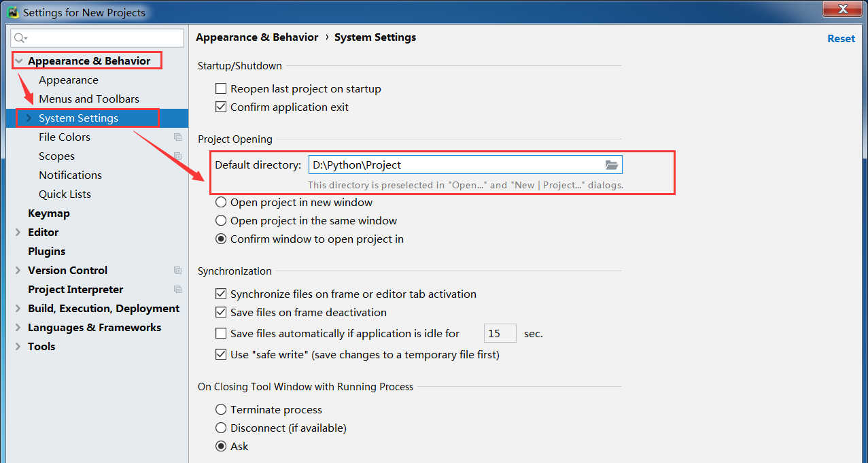Uncheck Confirm application exit
This screenshot has height=463, width=868.
(x=221, y=107)
